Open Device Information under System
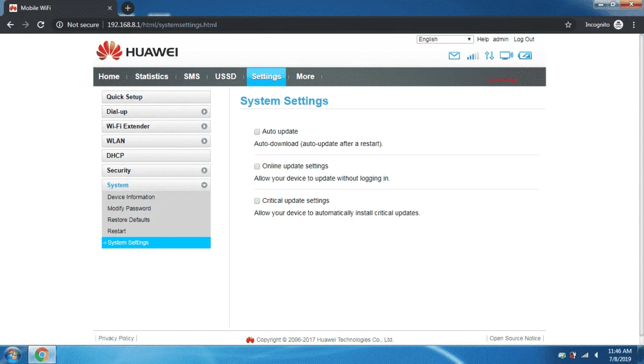This screenshot has width=644, height=364. point(131,197)
